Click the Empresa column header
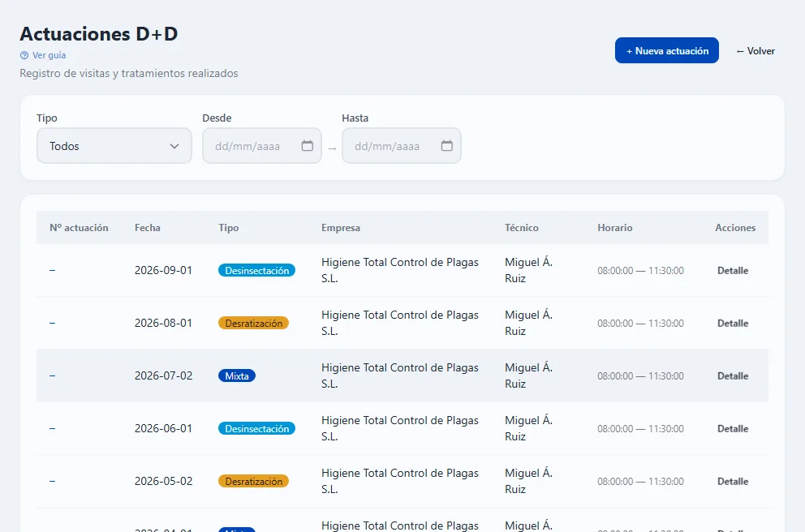The image size is (805, 532). tap(340, 228)
